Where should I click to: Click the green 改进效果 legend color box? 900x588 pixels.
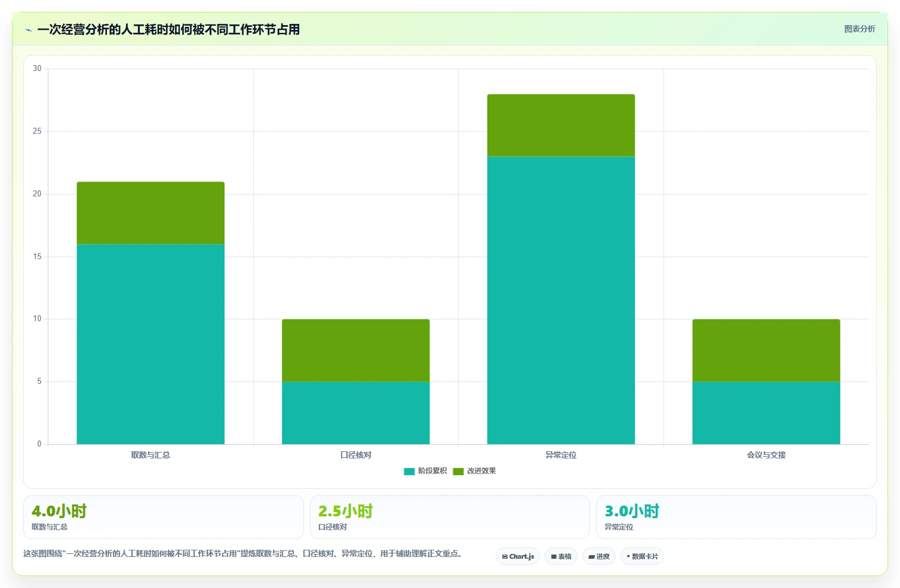click(x=458, y=472)
